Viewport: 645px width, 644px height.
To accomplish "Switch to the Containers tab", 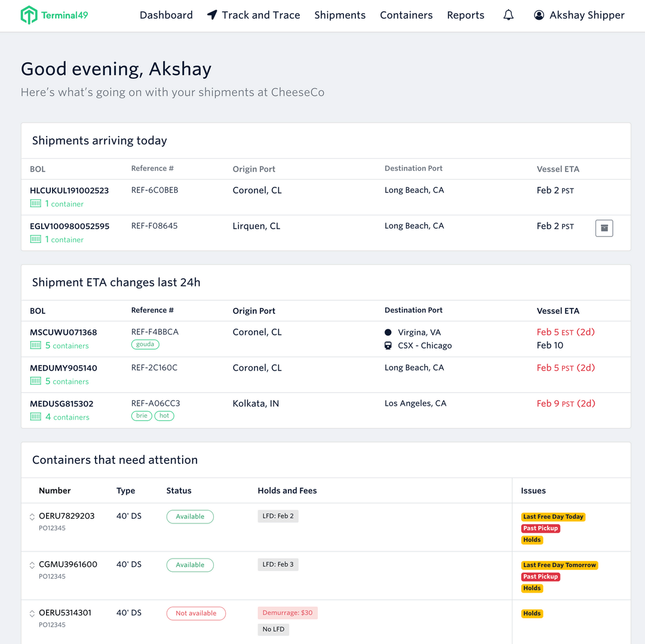I will [406, 15].
